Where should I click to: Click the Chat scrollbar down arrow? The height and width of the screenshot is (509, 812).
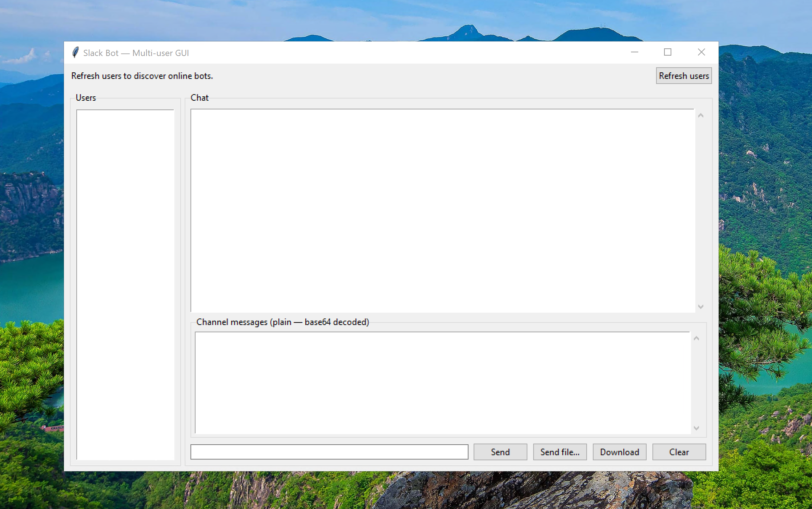701,307
